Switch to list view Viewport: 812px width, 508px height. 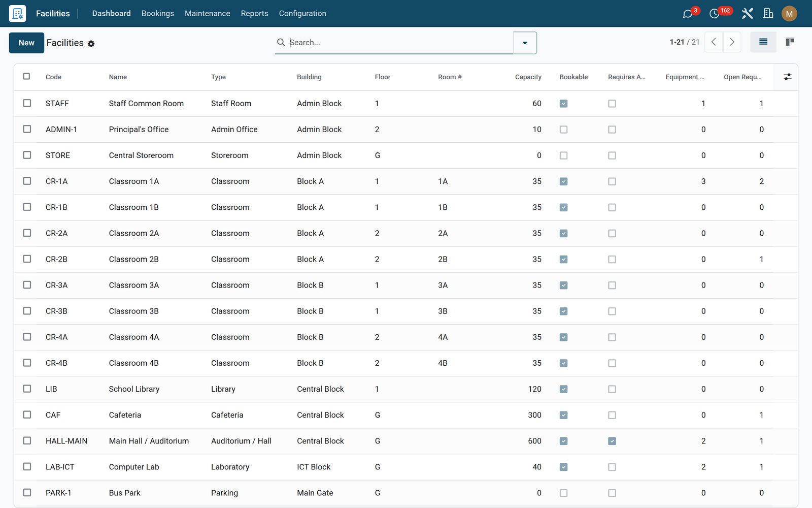click(x=763, y=42)
